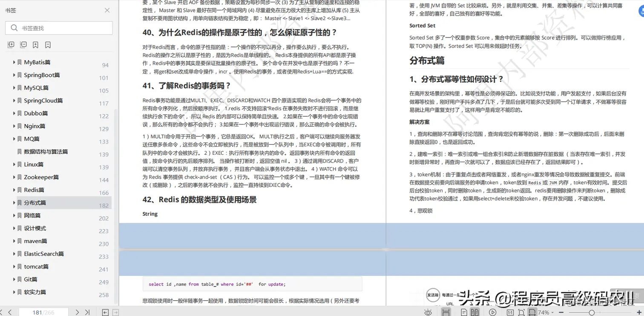Open the tomcat篇 bookmark
Image resolution: width=644 pixels, height=316 pixels.
click(36, 267)
